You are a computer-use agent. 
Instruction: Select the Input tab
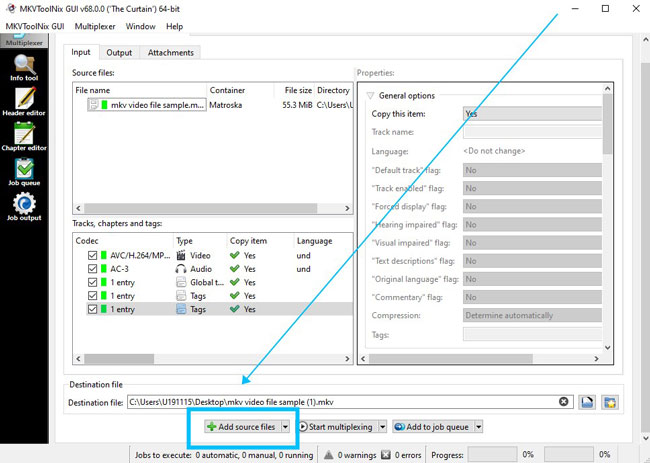point(81,52)
